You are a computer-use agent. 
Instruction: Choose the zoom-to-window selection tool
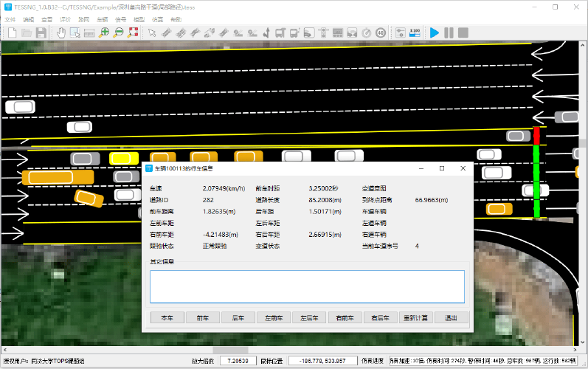[x=75, y=33]
